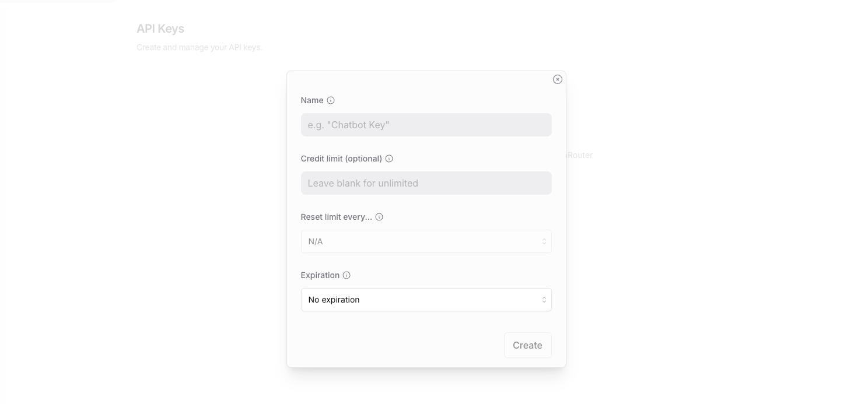Click the Credit limit info icon
The image size is (868, 404).
389,159
